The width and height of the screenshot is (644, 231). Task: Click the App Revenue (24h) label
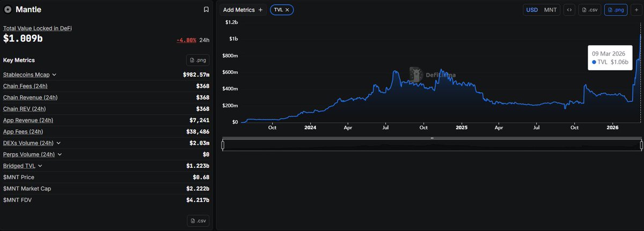(x=28, y=120)
